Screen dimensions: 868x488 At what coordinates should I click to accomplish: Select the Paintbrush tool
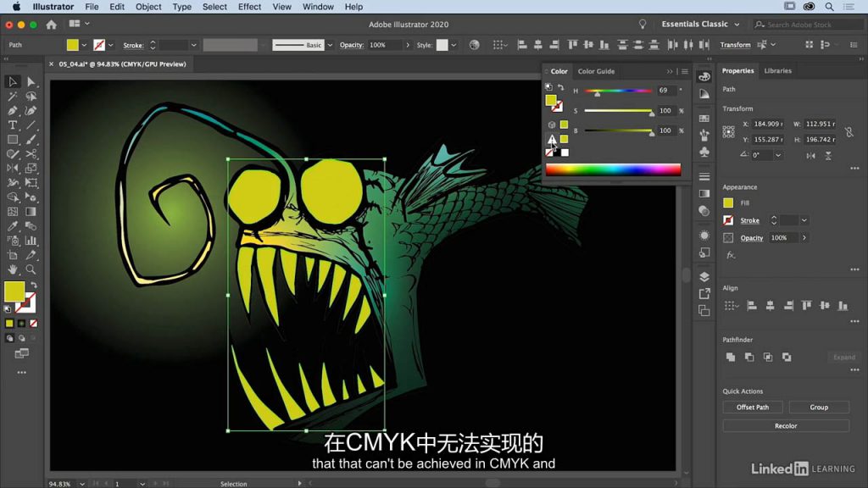pos(31,140)
